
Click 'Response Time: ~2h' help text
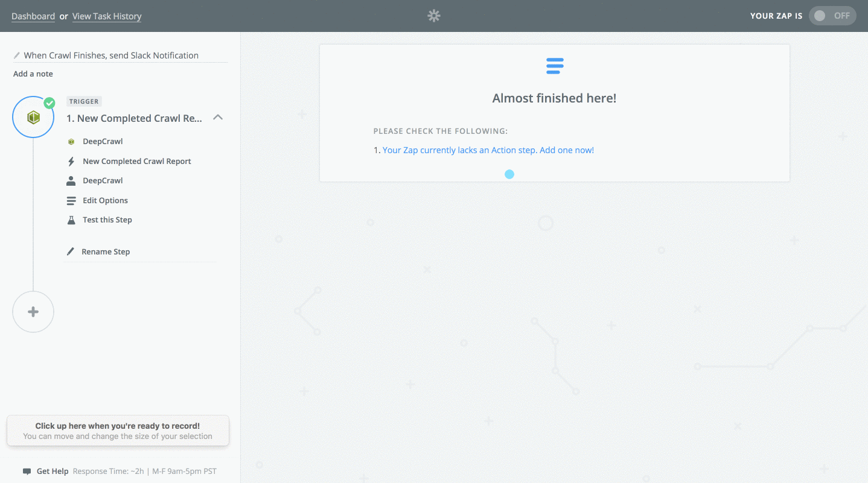click(x=109, y=472)
